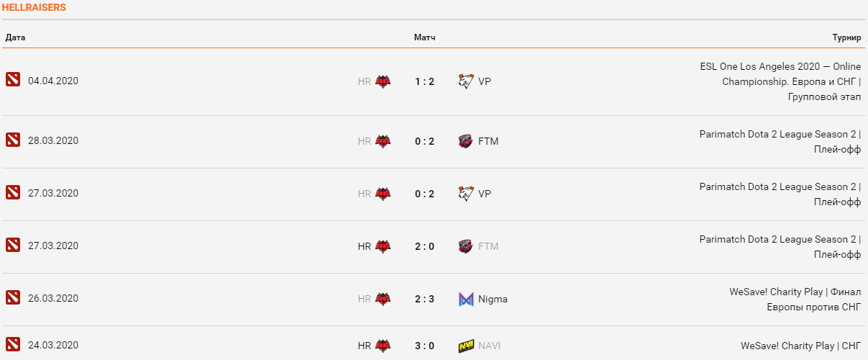Click the Dota 2 icon beside 26.03.2020

tap(13, 298)
